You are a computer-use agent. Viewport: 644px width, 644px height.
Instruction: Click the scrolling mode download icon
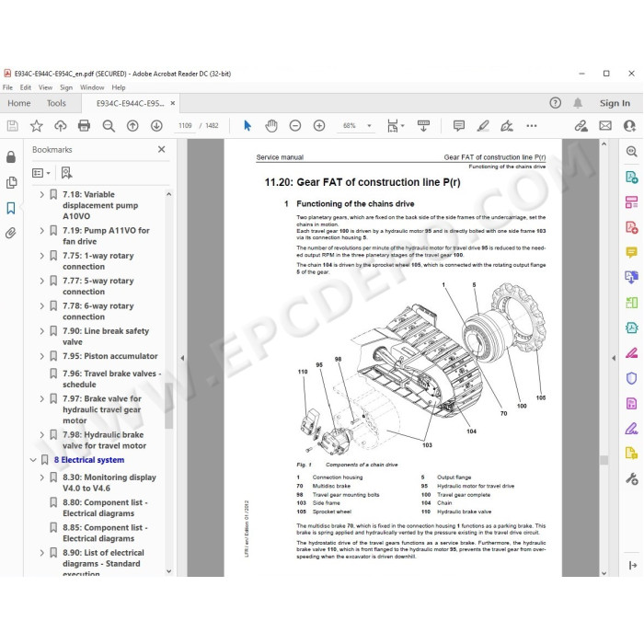[x=423, y=126]
